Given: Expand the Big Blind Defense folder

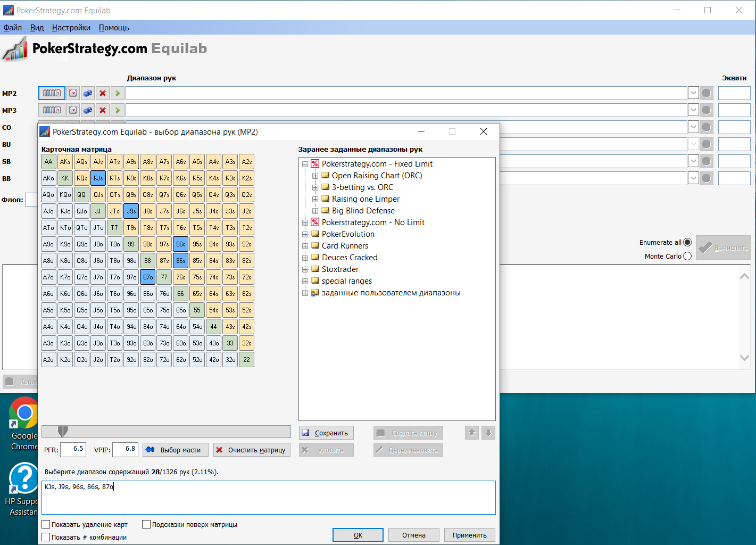Looking at the screenshot, I should click(x=315, y=211).
